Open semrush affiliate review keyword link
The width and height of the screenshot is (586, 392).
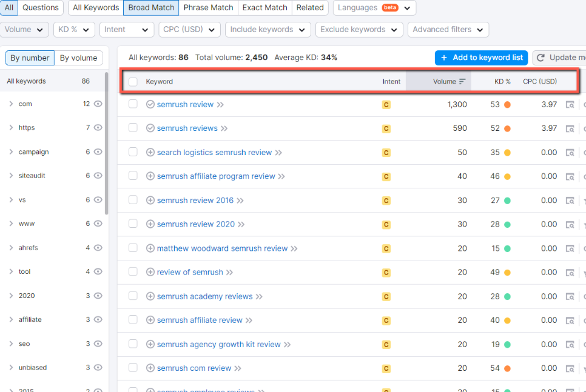pyautogui.click(x=200, y=321)
